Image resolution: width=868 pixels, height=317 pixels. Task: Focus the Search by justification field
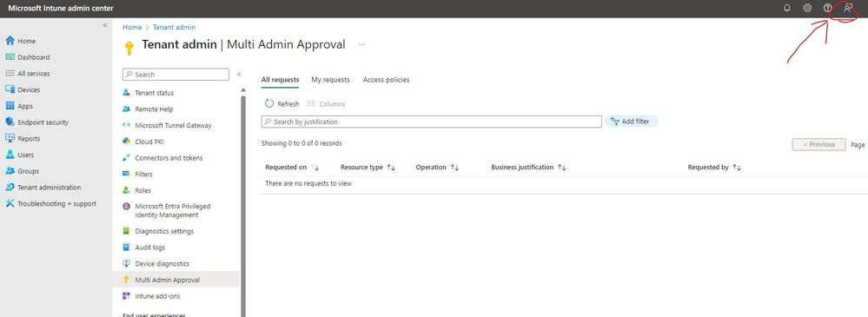tap(431, 122)
